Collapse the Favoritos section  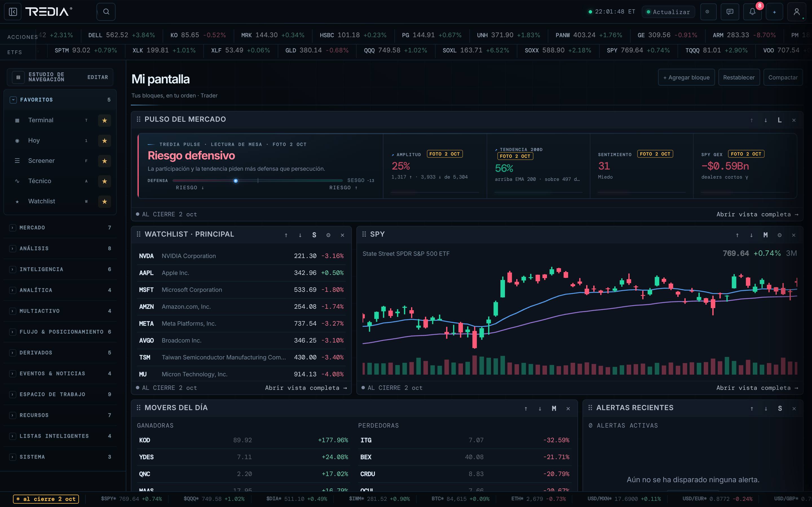pos(13,100)
